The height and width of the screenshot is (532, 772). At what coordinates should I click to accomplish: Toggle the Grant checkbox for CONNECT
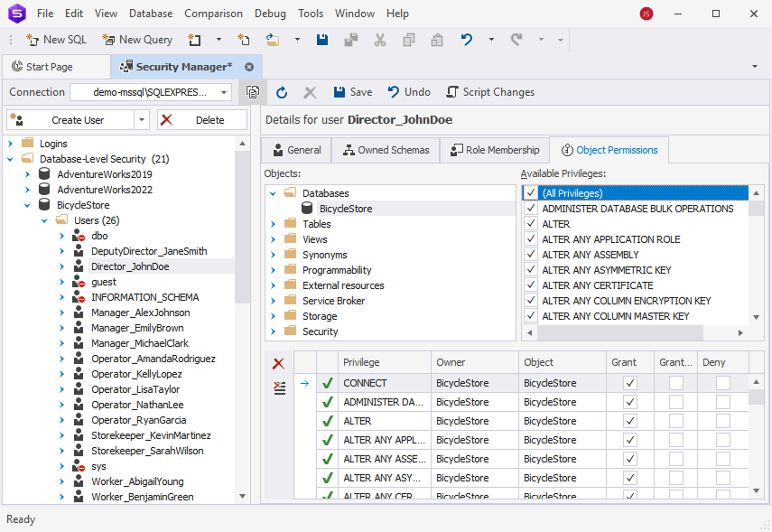[629, 382]
